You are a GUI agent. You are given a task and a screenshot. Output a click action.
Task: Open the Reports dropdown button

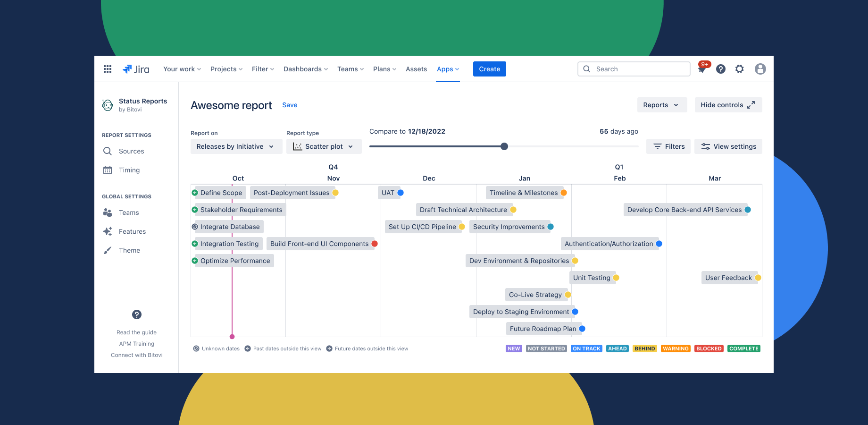pos(662,105)
